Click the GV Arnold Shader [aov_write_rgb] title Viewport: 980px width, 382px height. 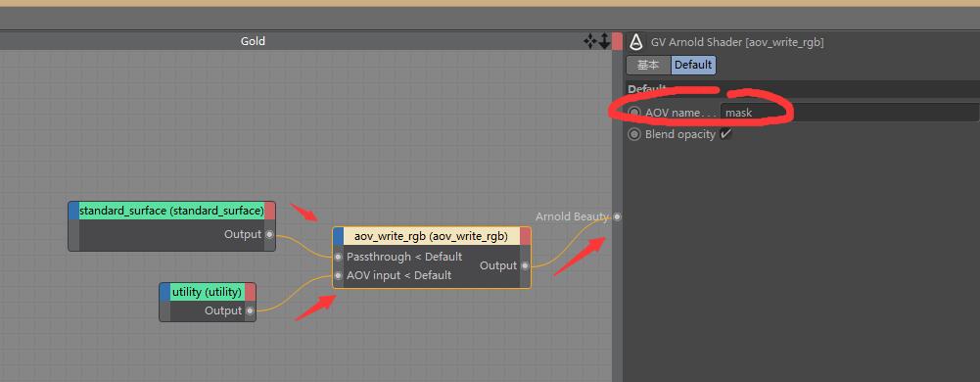737,42
